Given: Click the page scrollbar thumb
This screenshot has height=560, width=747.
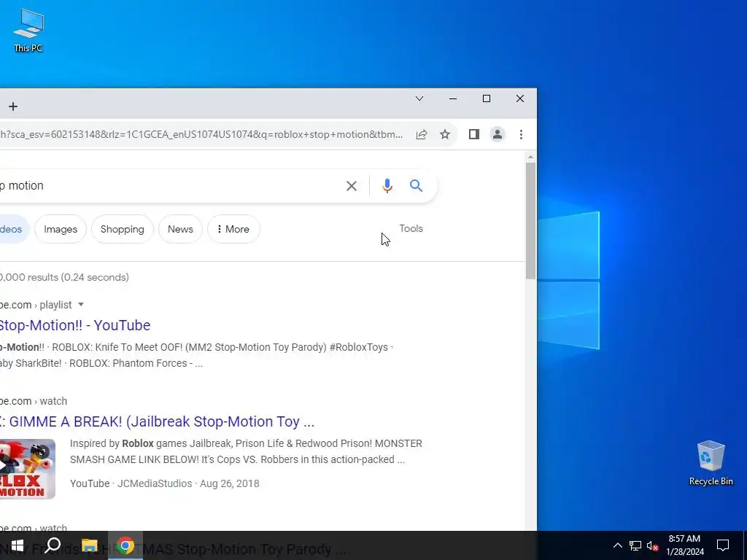Looking at the screenshot, I should 531,221.
